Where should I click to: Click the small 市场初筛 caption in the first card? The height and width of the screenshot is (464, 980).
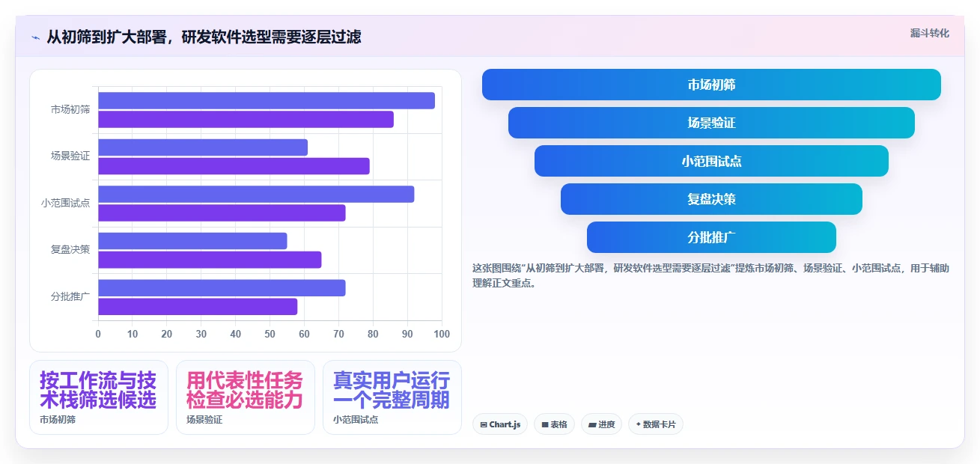[58, 420]
